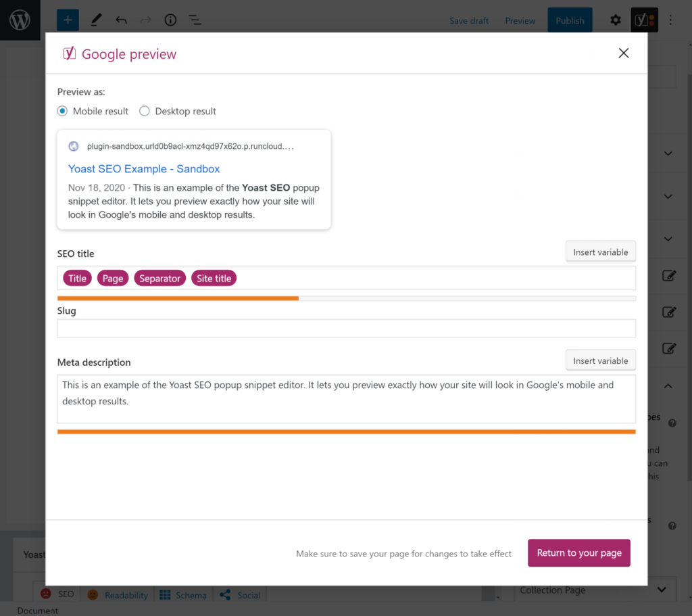692x616 pixels.
Task: Click the Save draft link
Action: click(469, 21)
